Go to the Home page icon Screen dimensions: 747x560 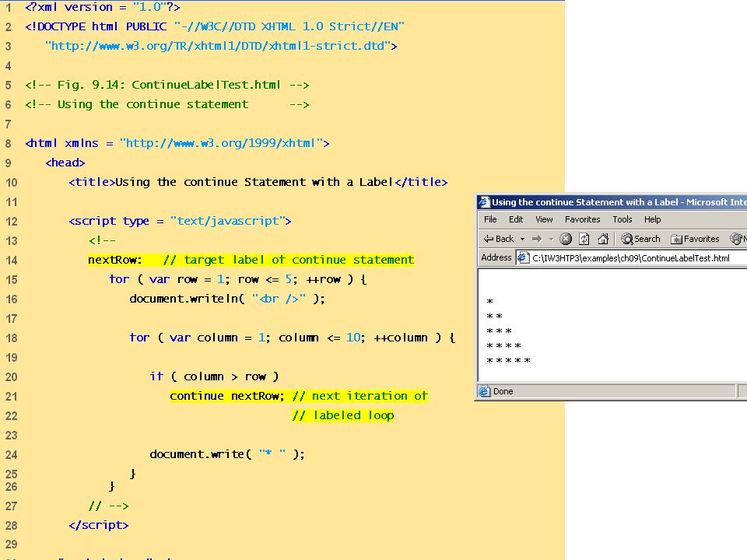click(603, 239)
